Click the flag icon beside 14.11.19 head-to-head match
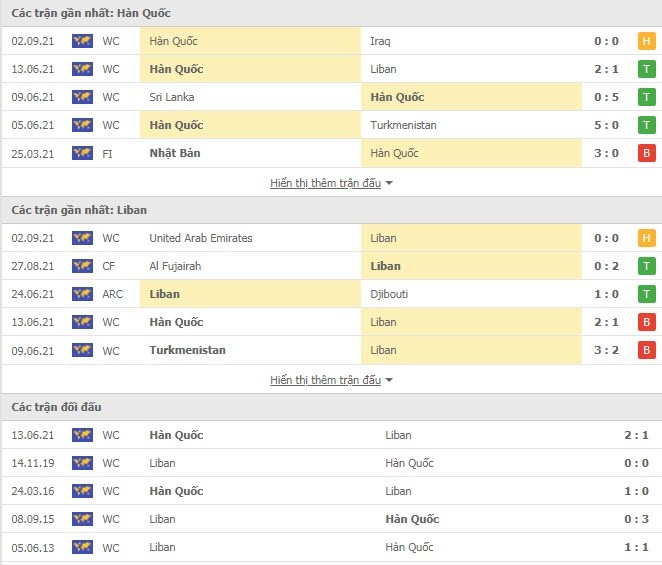Screen dimensions: 662x565 pyautogui.click(x=82, y=463)
